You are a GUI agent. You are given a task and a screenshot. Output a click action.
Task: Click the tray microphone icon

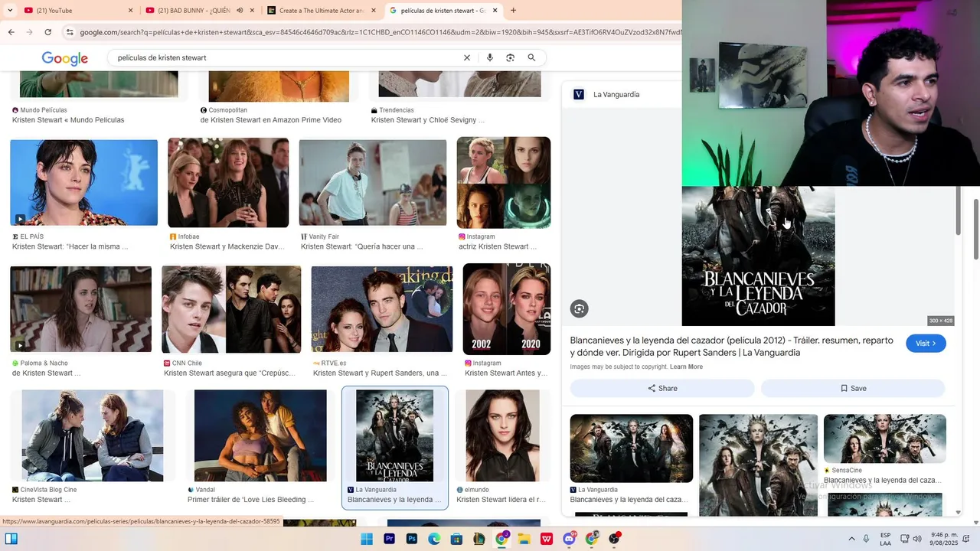[x=866, y=539]
